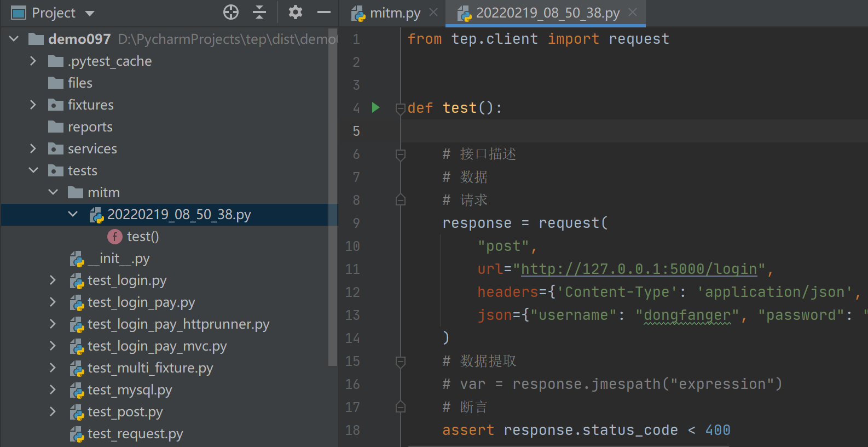868x447 pixels.
Task: Click the Select Opened File crosshair icon
Action: click(231, 12)
